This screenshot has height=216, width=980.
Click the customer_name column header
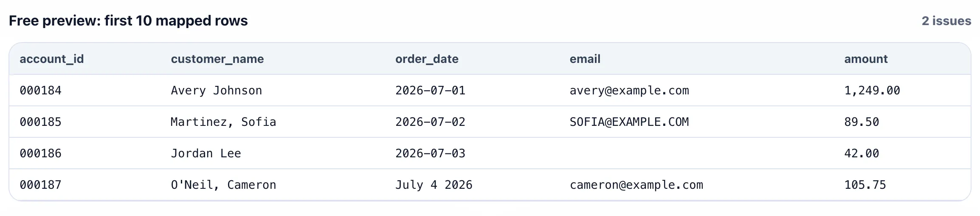click(217, 59)
